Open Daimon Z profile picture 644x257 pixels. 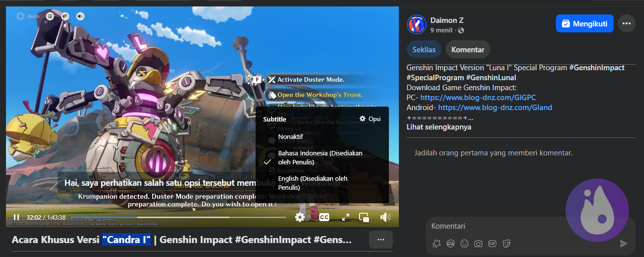(x=416, y=24)
